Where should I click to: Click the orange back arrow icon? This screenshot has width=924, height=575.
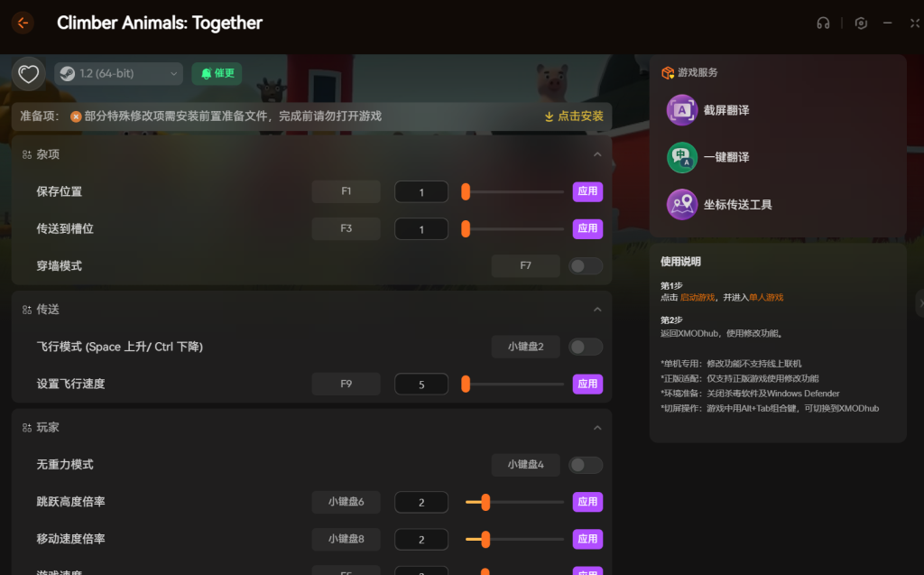pos(23,23)
